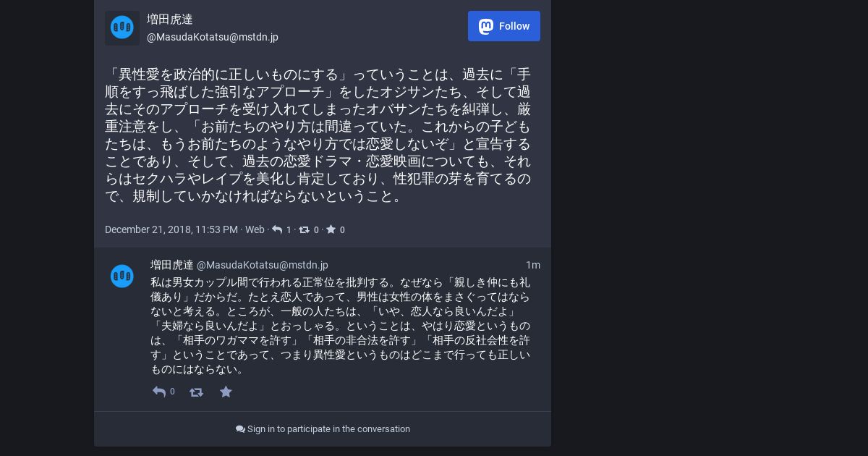Reply to the comment using arrow icon
This screenshot has height=456, width=868.
[159, 392]
